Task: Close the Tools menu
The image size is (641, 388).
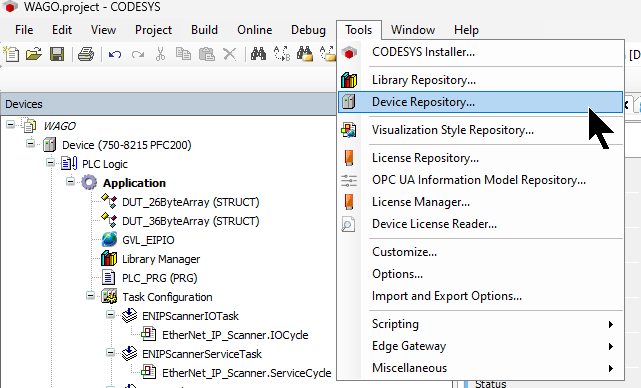Action: tap(359, 30)
